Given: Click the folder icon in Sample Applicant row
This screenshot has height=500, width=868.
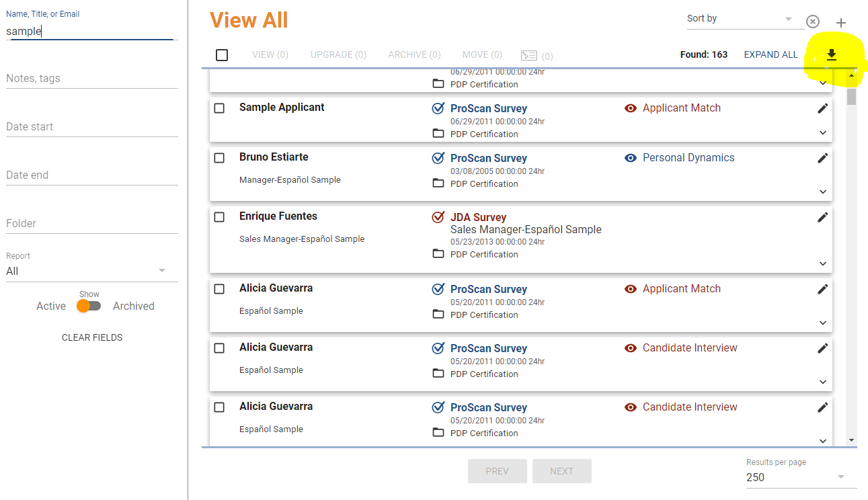Looking at the screenshot, I should coord(438,134).
